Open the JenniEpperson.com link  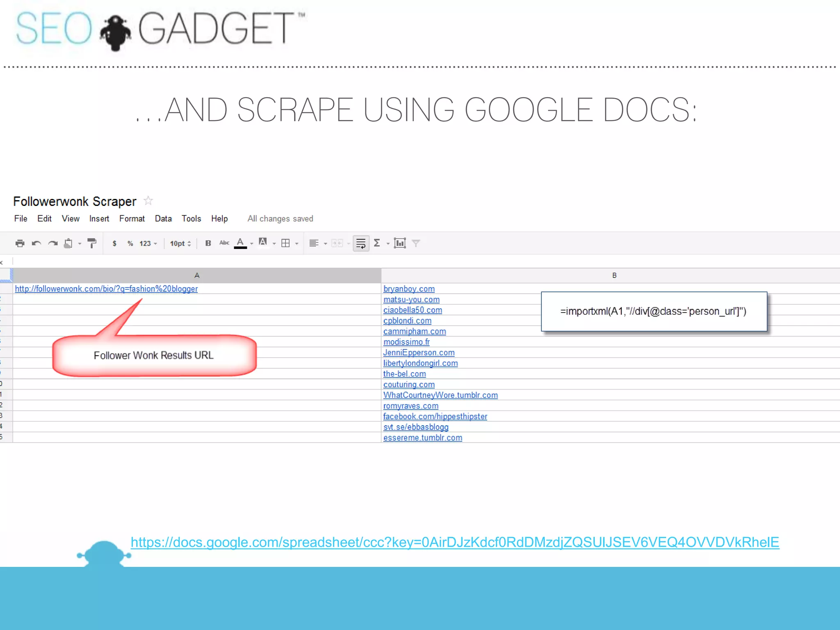coord(419,353)
